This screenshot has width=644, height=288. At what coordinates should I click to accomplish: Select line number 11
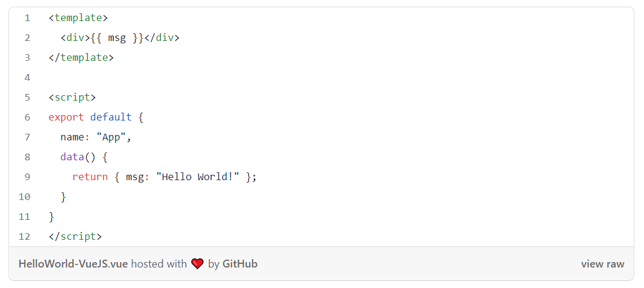tap(25, 217)
